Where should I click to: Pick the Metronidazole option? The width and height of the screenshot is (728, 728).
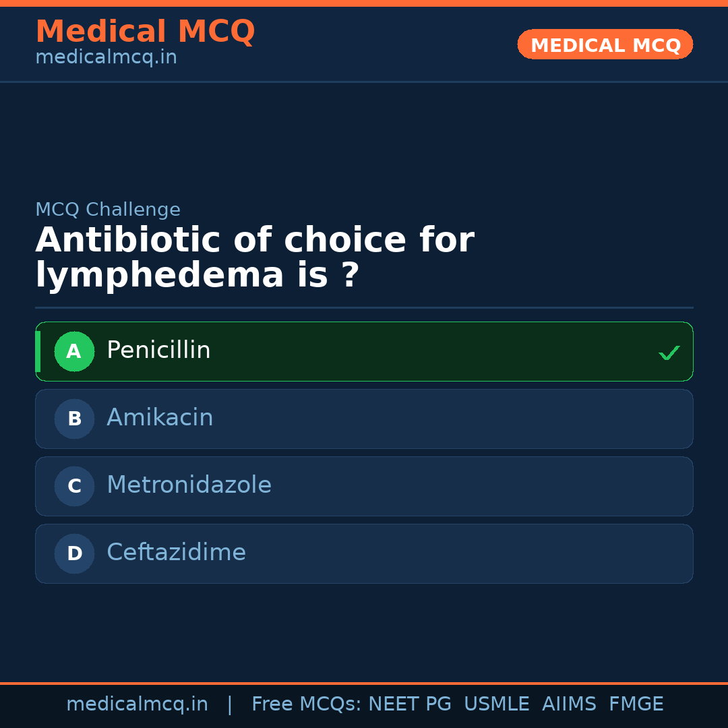364,486
